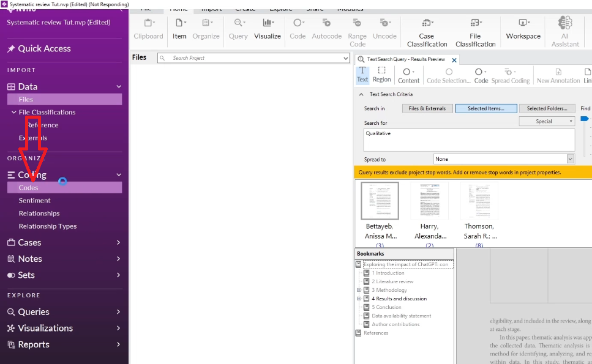Click the New Annotation button
The height and width of the screenshot is (364, 592).
tap(558, 75)
